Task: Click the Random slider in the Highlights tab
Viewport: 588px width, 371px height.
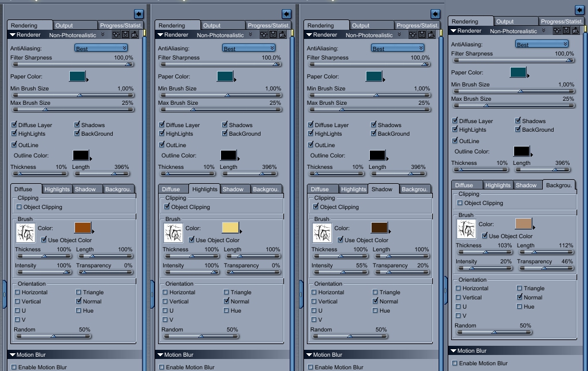Action: [200, 336]
